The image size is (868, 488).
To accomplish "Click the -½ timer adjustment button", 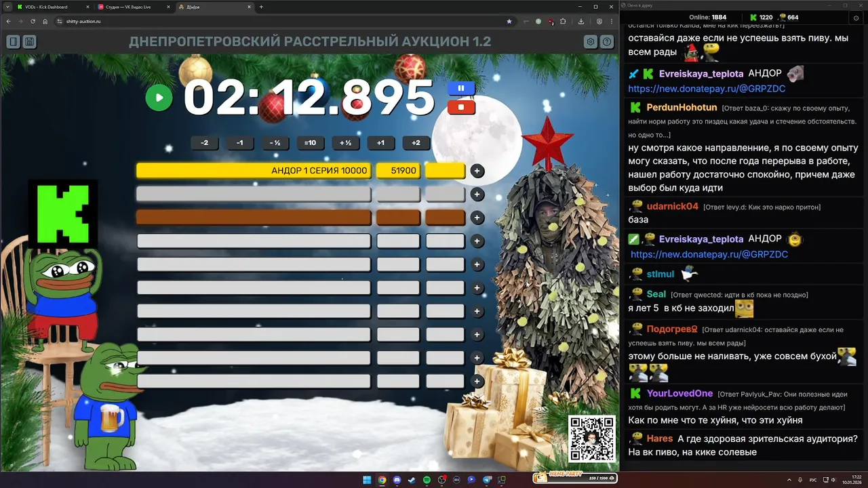I will pyautogui.click(x=275, y=143).
